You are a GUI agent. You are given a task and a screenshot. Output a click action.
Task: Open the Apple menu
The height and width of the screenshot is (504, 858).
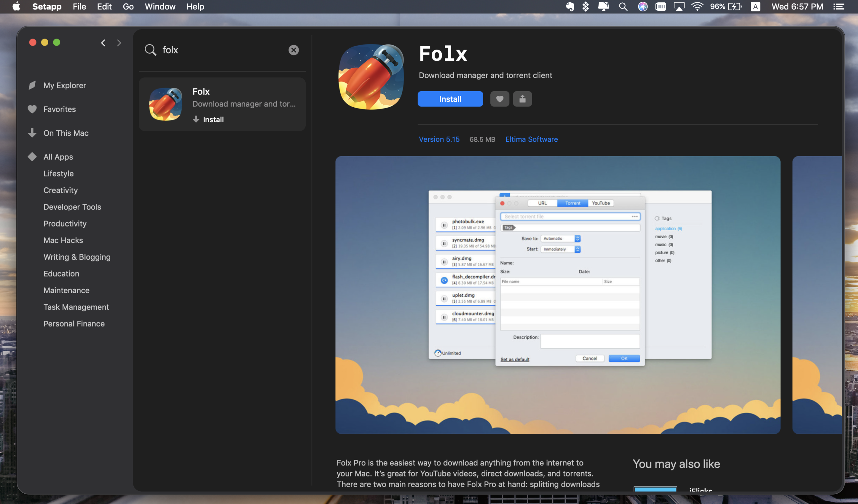coord(16,6)
